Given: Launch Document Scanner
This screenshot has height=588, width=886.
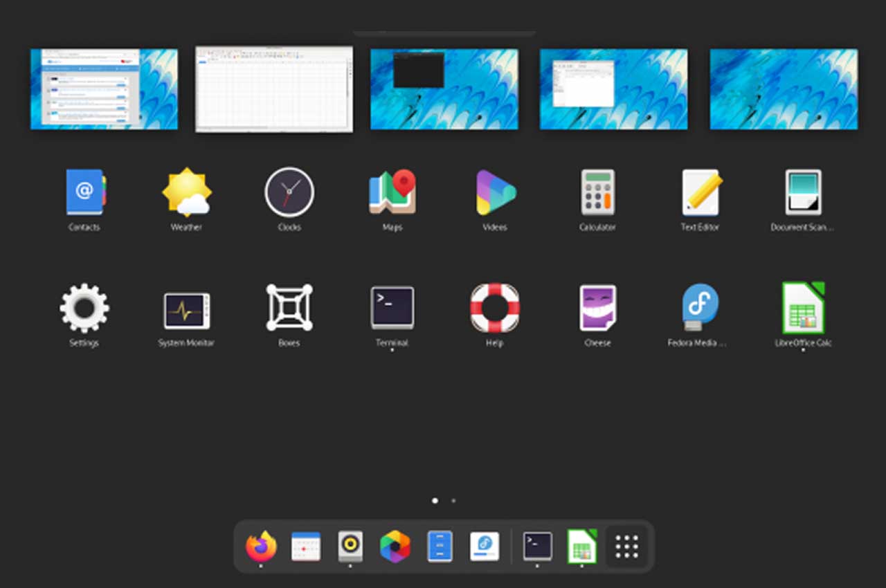Looking at the screenshot, I should (x=803, y=192).
